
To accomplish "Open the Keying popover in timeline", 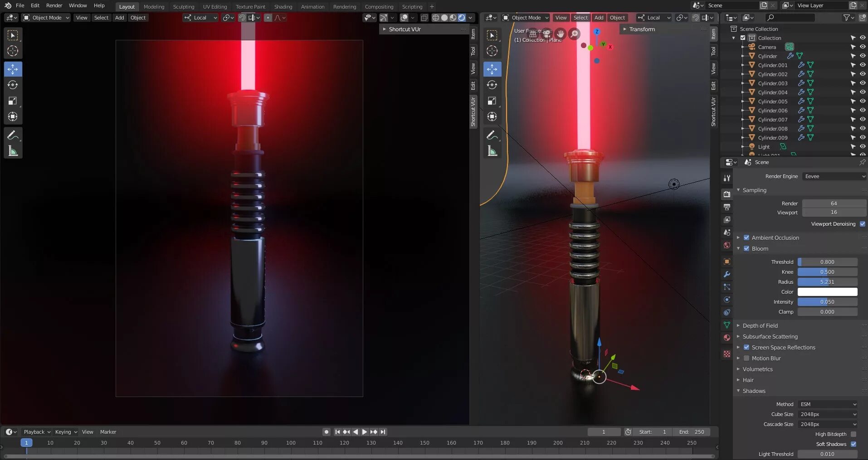I will coord(66,432).
